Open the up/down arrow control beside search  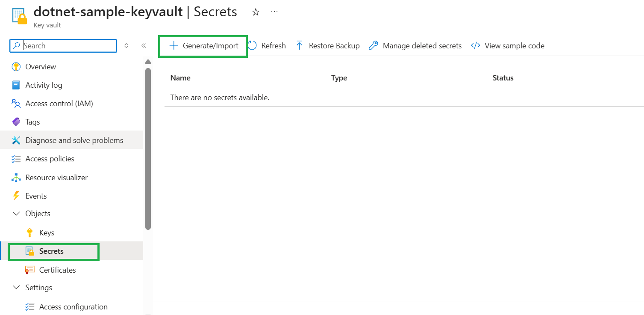point(126,46)
